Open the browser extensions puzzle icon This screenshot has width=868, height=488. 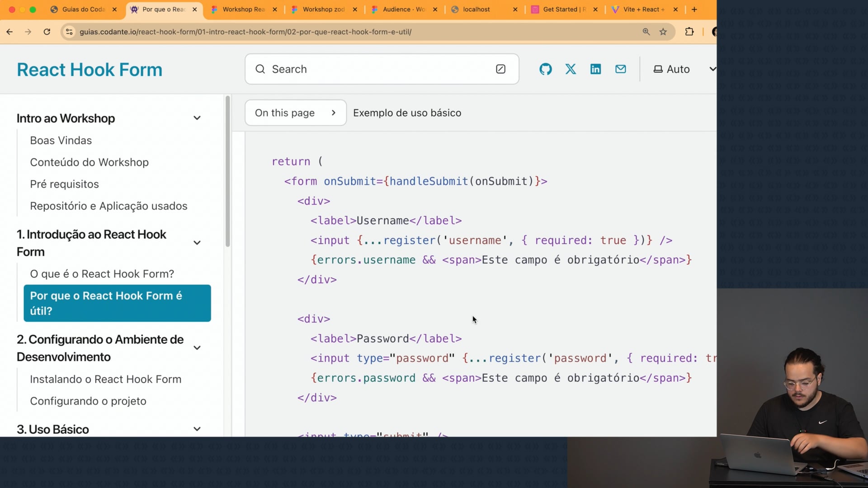[x=689, y=32]
